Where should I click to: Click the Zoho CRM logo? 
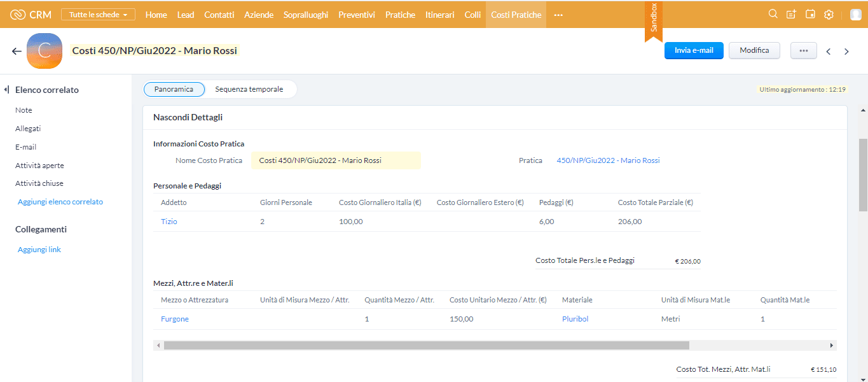coord(31,14)
